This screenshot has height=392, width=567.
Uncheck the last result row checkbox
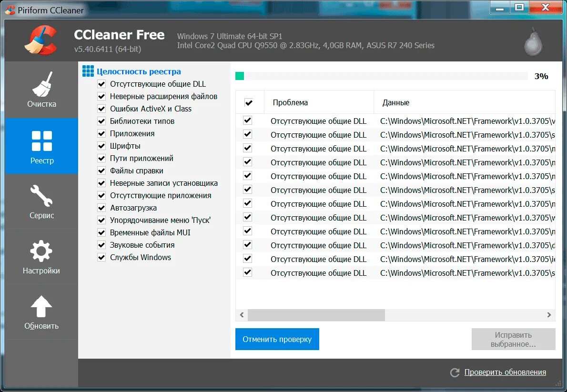coord(247,272)
